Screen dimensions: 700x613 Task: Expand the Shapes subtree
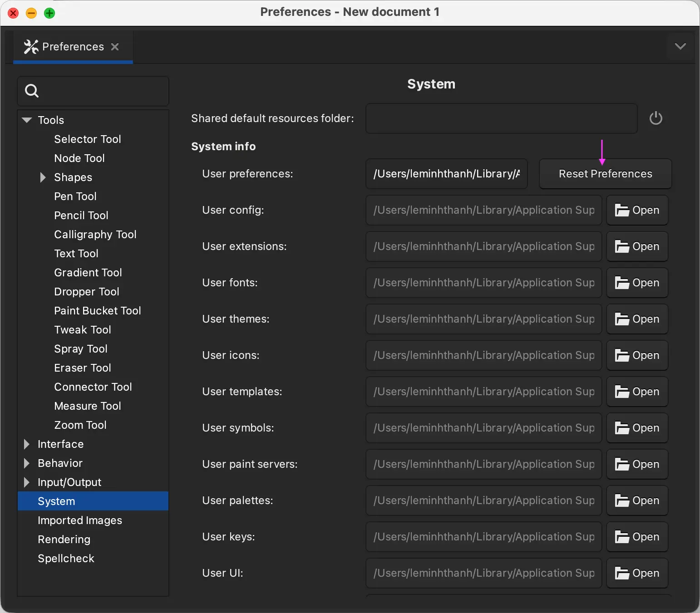(43, 177)
